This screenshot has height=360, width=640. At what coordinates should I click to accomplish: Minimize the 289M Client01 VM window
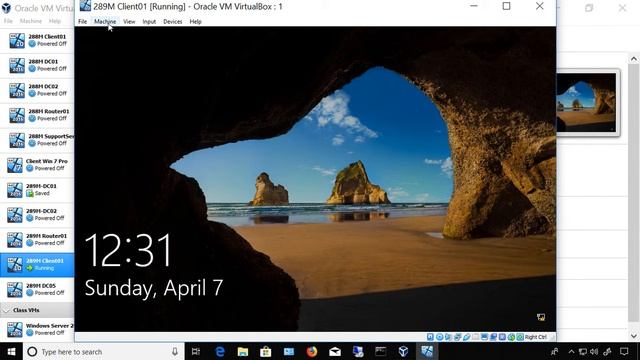point(473,6)
